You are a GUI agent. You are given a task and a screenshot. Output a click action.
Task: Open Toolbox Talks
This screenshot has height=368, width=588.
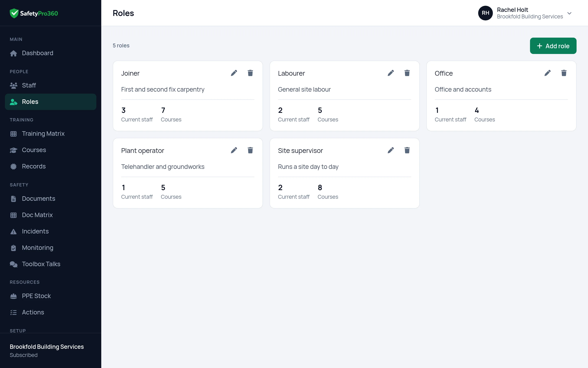51,264
